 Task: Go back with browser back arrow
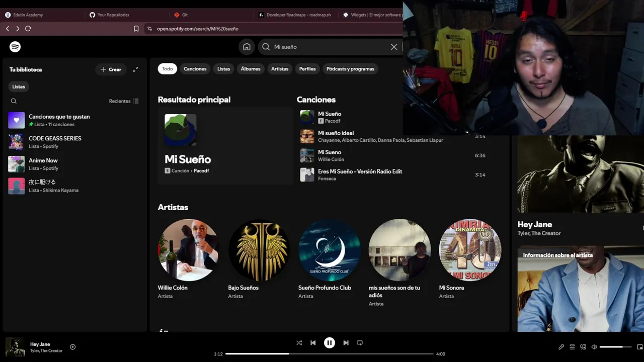click(8, 29)
